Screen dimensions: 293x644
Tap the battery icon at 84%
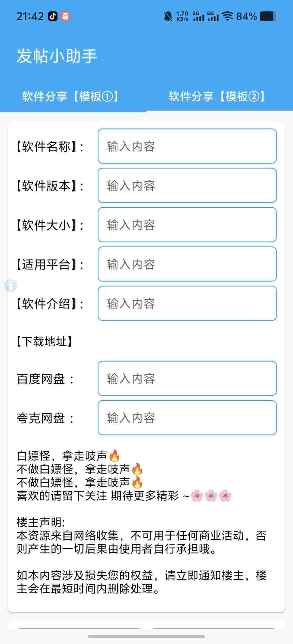[268, 17]
